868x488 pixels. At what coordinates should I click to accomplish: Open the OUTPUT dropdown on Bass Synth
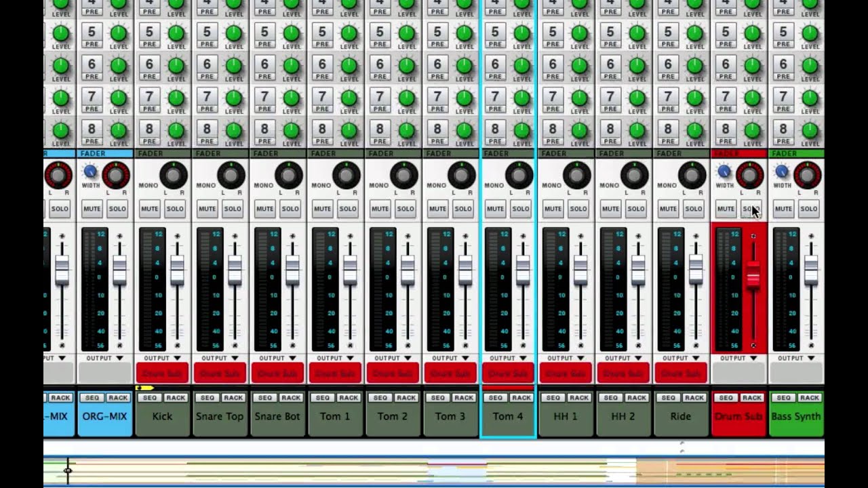797,358
